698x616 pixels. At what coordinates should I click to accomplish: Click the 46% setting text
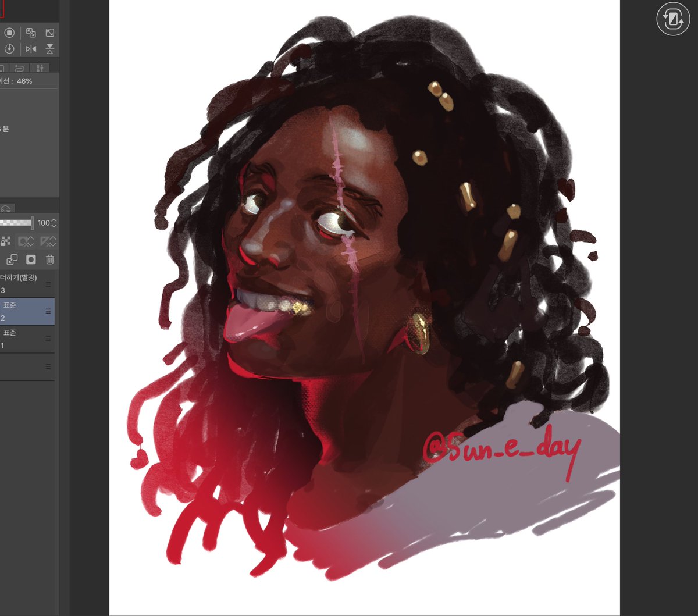(x=24, y=81)
